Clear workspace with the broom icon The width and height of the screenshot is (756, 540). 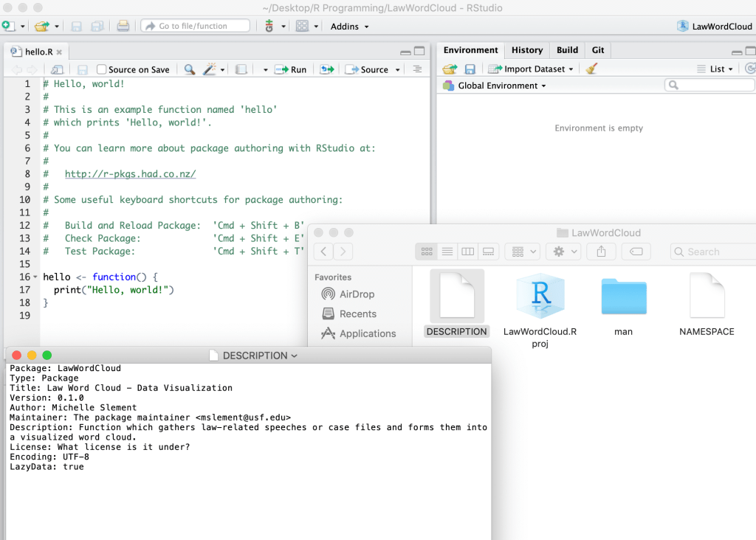pos(591,69)
